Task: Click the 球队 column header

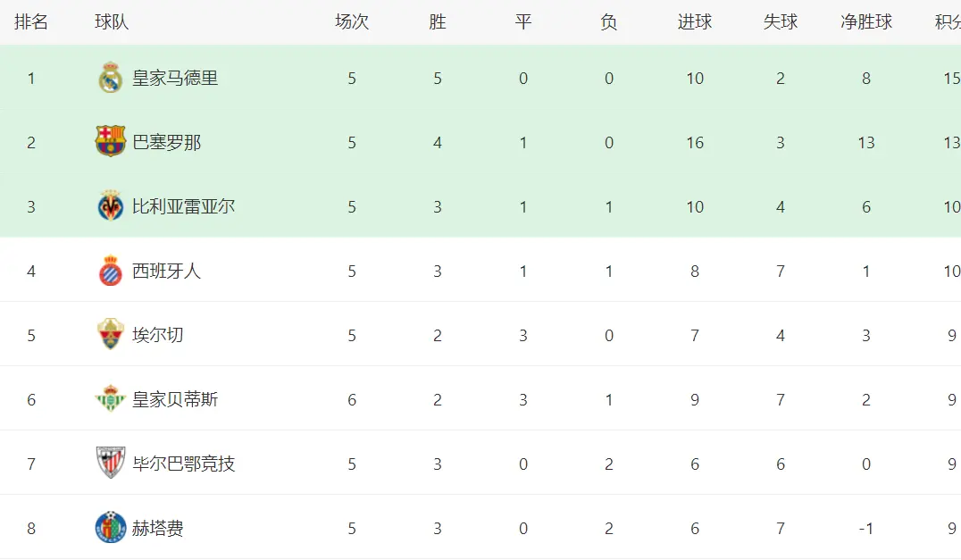Action: click(112, 22)
